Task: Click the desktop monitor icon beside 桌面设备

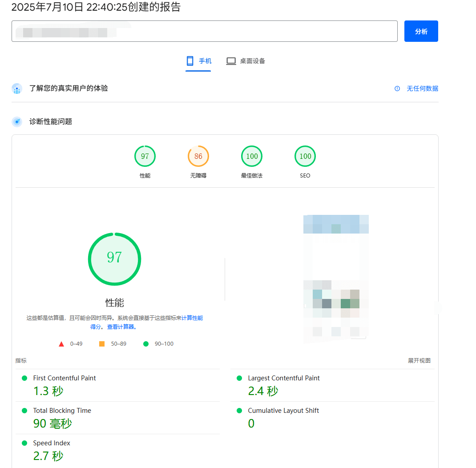Action: click(x=231, y=61)
